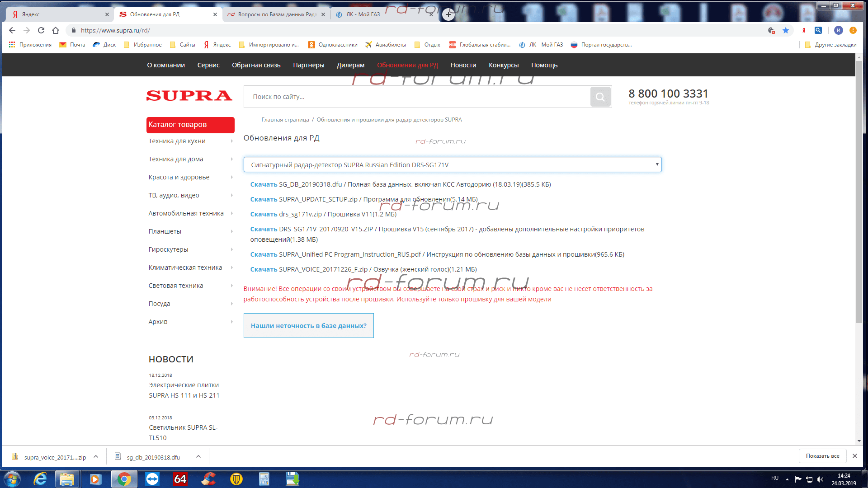Image resolution: width=868 pixels, height=488 pixels.
Task: Open the browser home page icon
Action: (x=56, y=30)
